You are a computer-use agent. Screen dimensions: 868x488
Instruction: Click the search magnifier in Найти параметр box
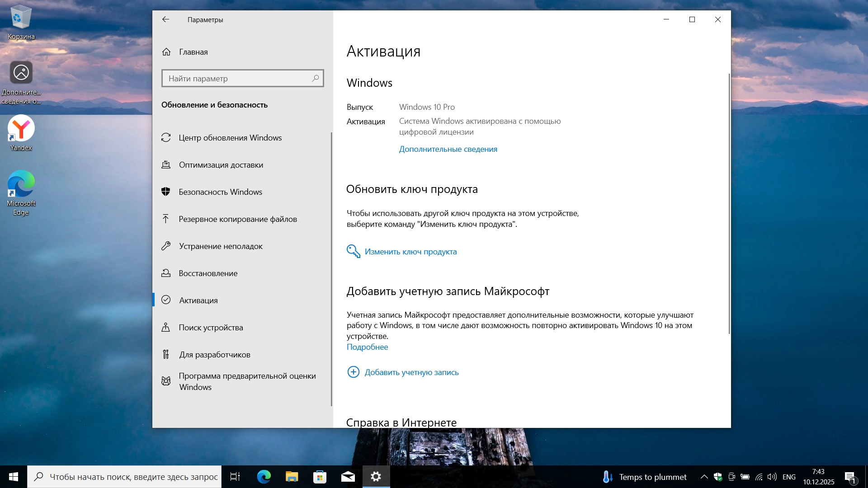[316, 78]
